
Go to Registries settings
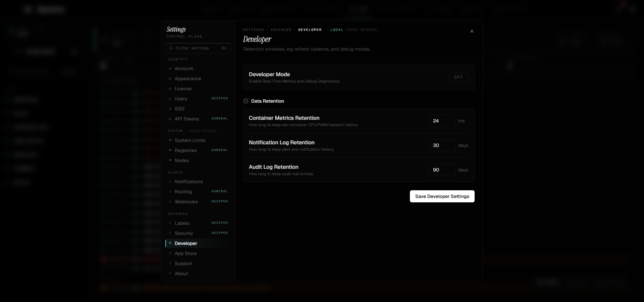[198, 150]
